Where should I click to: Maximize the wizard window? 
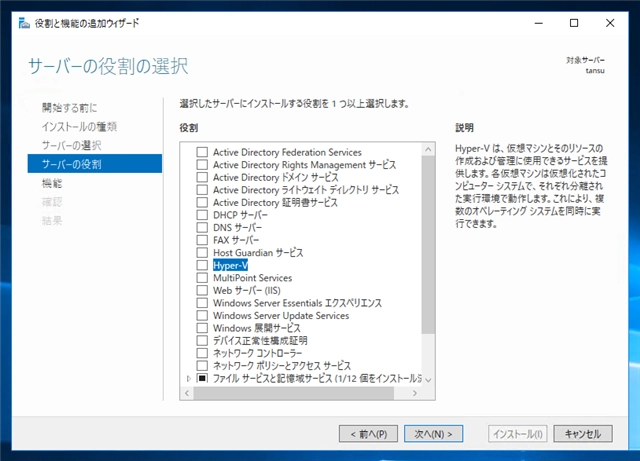click(x=574, y=23)
